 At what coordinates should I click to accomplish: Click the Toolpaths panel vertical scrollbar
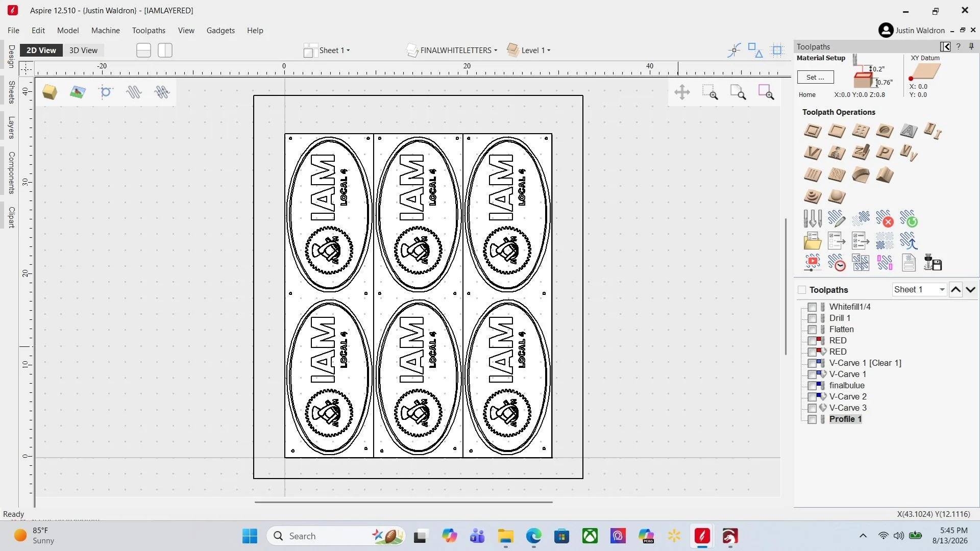pyautogui.click(x=786, y=287)
